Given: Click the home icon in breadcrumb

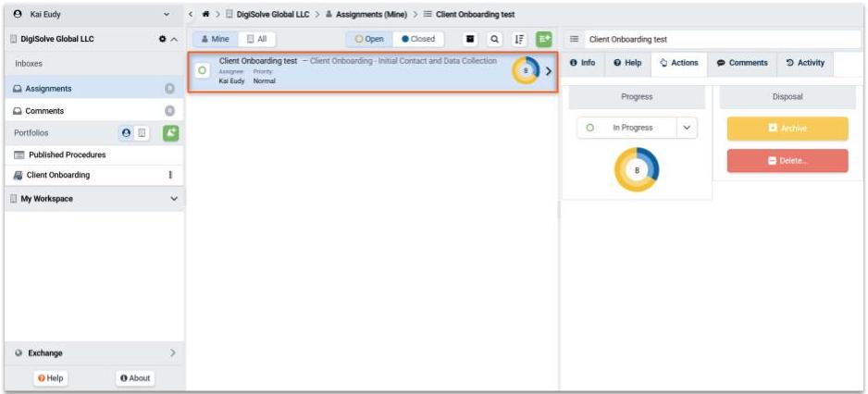Looking at the screenshot, I should click(x=205, y=15).
